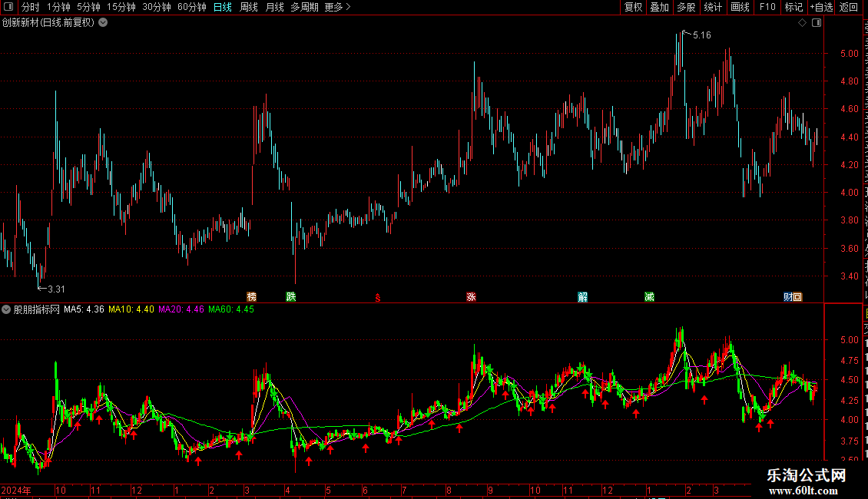The width and height of the screenshot is (868, 499).
Task: Click the 复权 button
Action: [x=633, y=7]
